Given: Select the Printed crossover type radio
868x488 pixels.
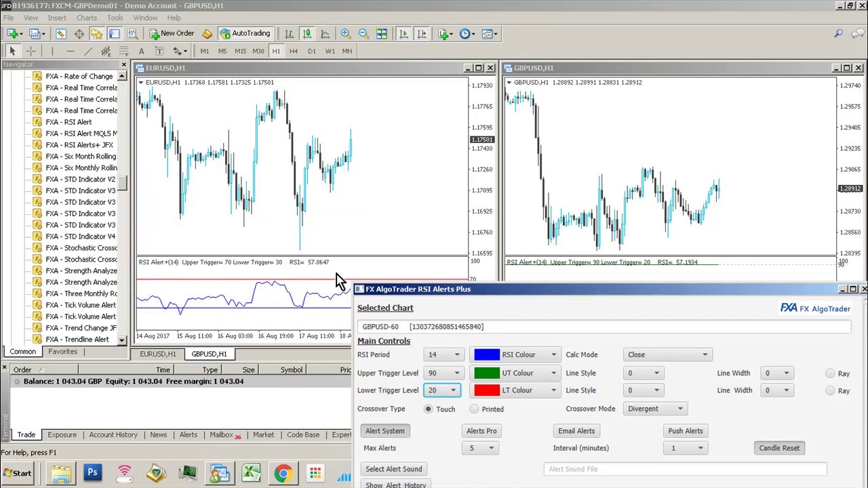Looking at the screenshot, I should pyautogui.click(x=474, y=409).
